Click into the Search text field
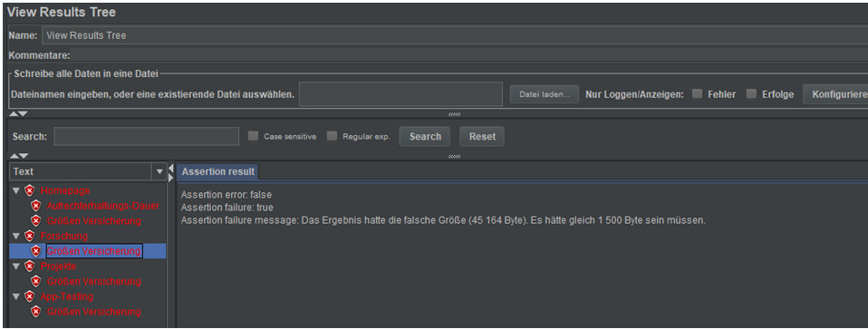The image size is (868, 329). [146, 136]
